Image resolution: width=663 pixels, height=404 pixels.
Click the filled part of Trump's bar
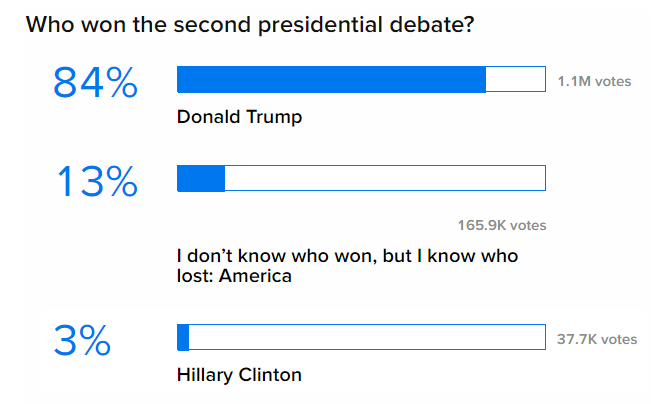pyautogui.click(x=332, y=79)
